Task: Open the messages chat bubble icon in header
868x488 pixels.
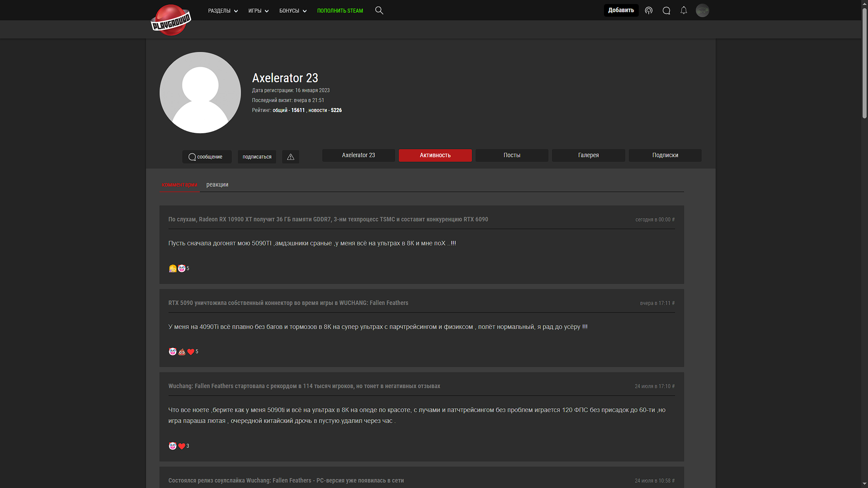Action: (666, 10)
